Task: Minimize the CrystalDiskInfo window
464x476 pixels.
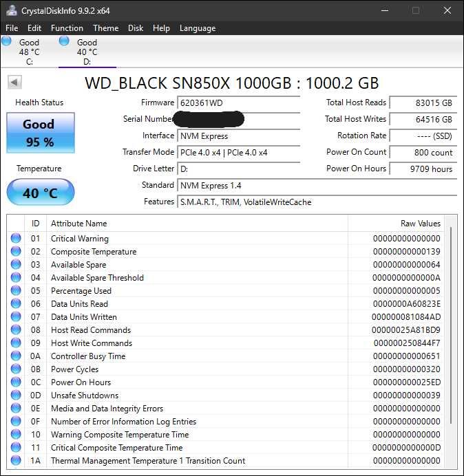Action: point(385,10)
